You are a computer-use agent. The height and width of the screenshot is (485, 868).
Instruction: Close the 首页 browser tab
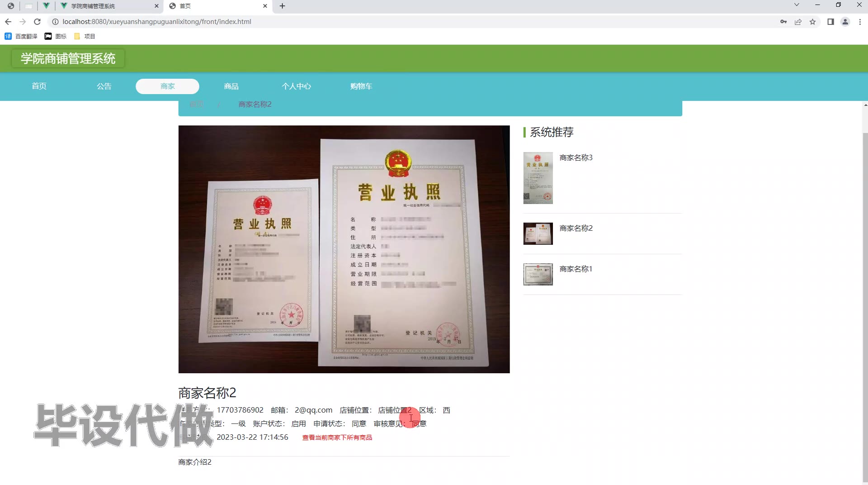(265, 6)
